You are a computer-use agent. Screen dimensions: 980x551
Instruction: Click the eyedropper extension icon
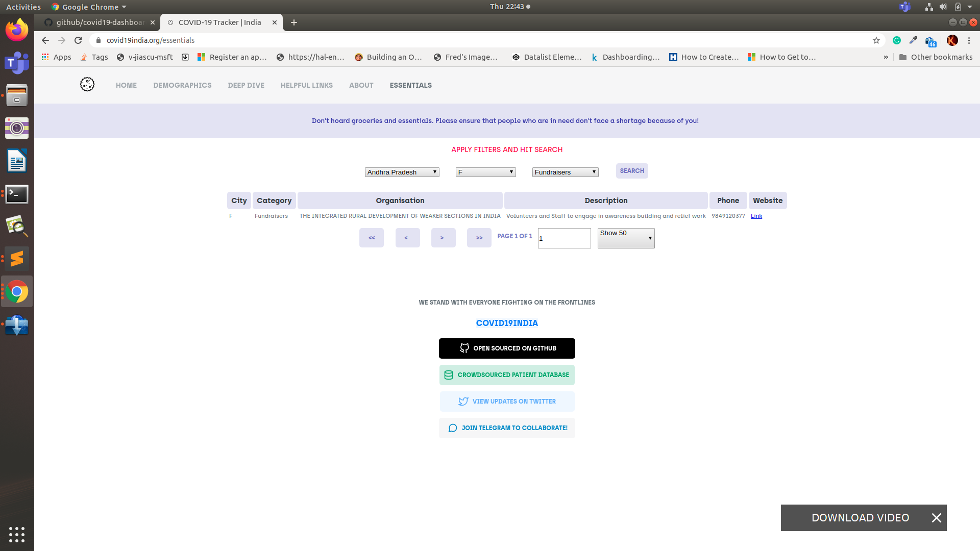(914, 40)
